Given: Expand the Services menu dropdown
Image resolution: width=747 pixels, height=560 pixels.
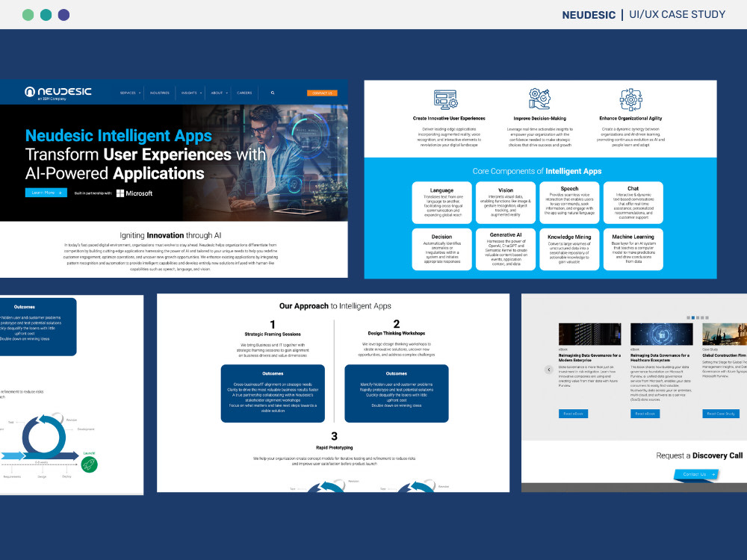Looking at the screenshot, I should pos(130,93).
